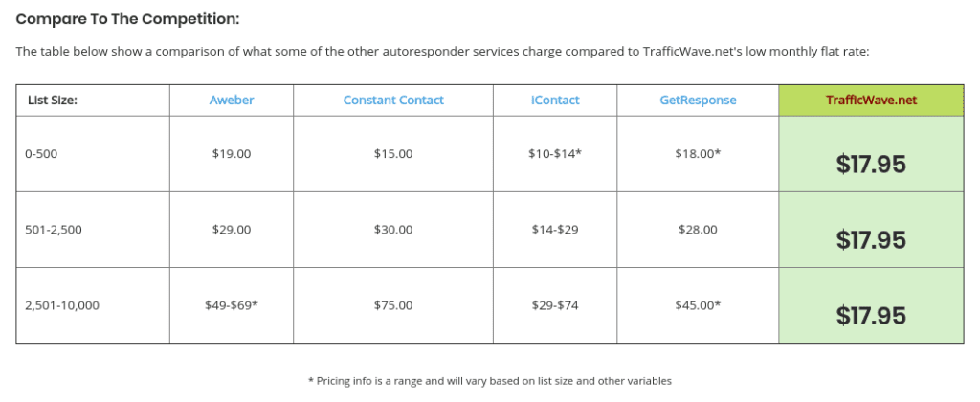Click Constant Contact's $75.00 price
The width and height of the screenshot is (980, 402).
pyautogui.click(x=393, y=305)
